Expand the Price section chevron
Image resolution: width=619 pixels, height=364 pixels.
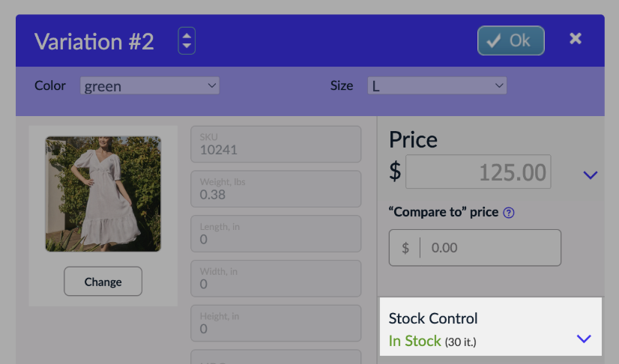pos(591,175)
